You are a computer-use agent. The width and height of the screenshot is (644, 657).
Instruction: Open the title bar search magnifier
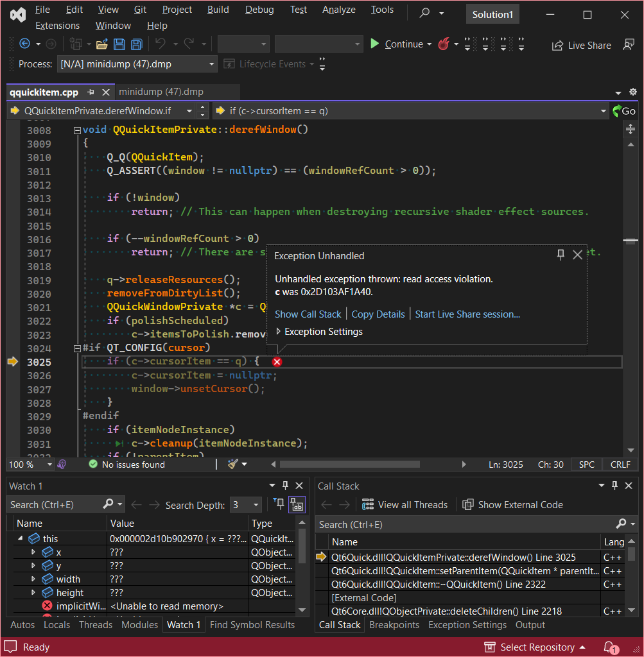click(x=424, y=13)
